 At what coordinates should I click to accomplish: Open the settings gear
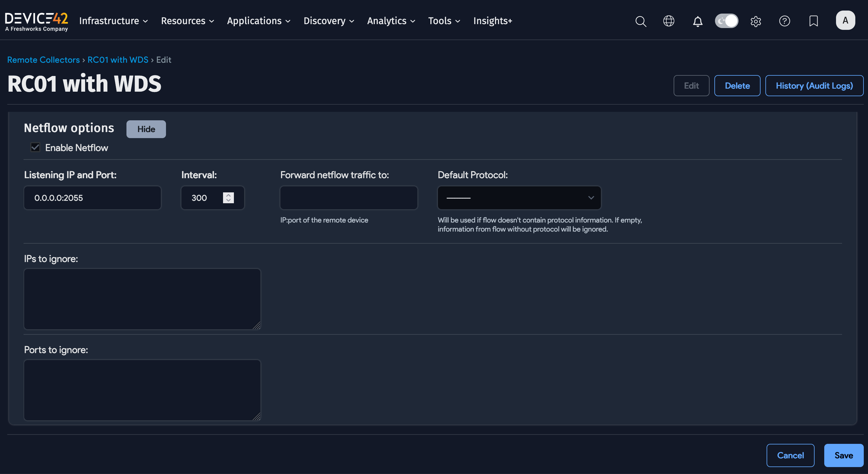pyautogui.click(x=756, y=21)
